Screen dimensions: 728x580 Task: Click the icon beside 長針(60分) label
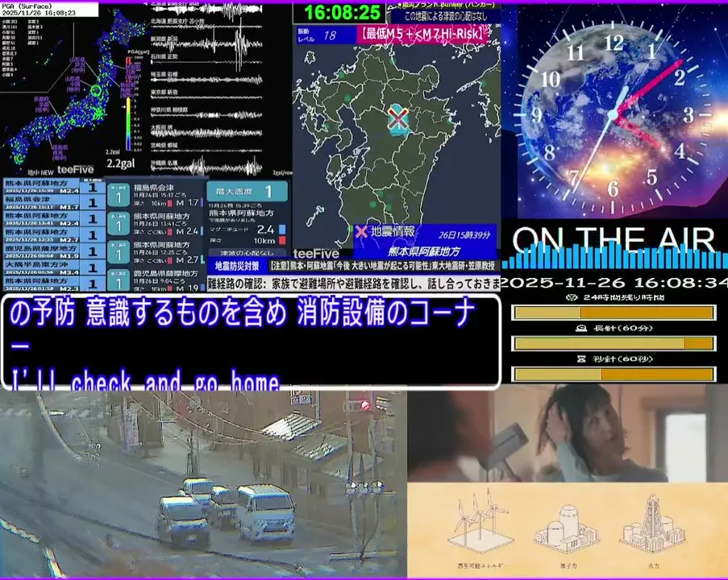[580, 328]
